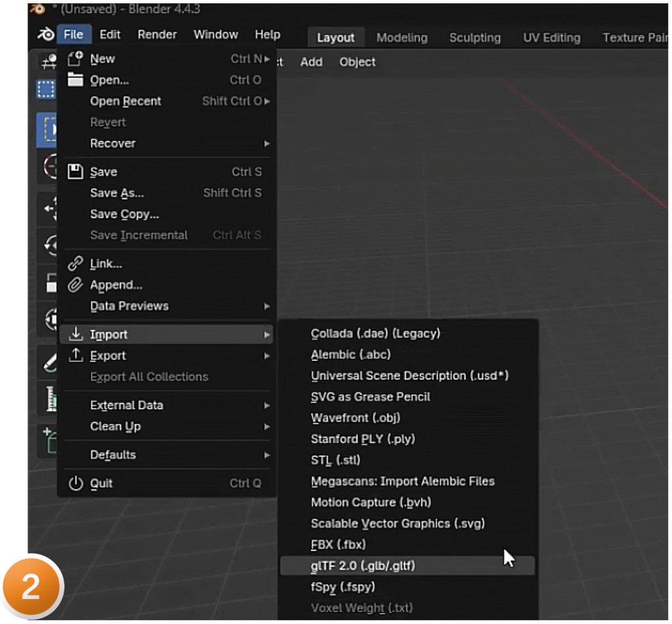Screen dimensions: 672x624
Task: Open the File menu
Action: click(x=73, y=34)
